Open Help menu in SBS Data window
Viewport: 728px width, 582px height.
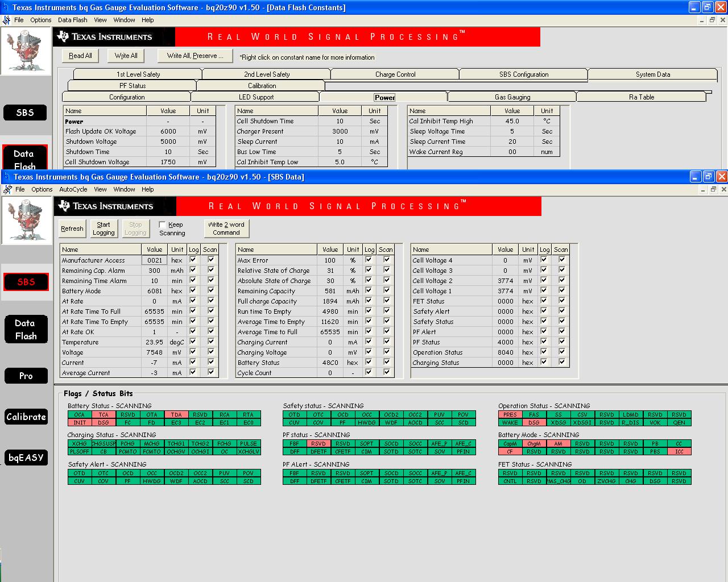[x=148, y=189]
